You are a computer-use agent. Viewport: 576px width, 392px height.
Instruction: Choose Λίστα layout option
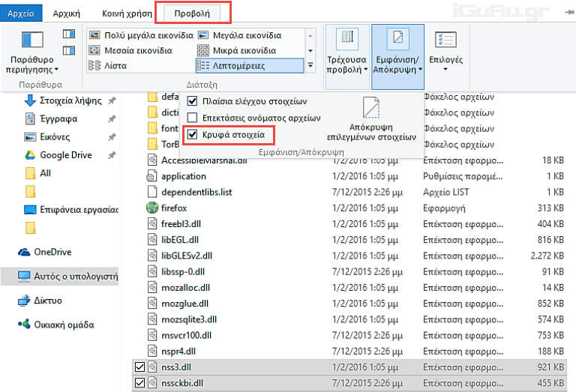108,66
